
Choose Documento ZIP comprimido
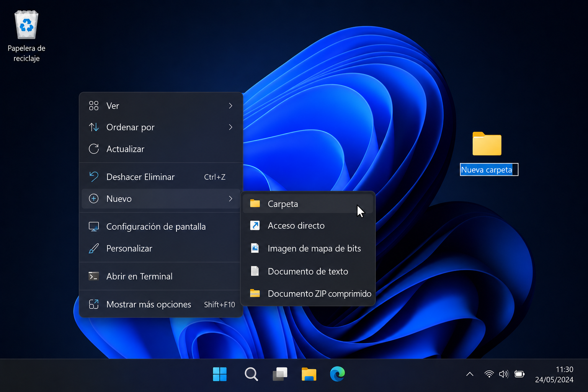pos(308,294)
